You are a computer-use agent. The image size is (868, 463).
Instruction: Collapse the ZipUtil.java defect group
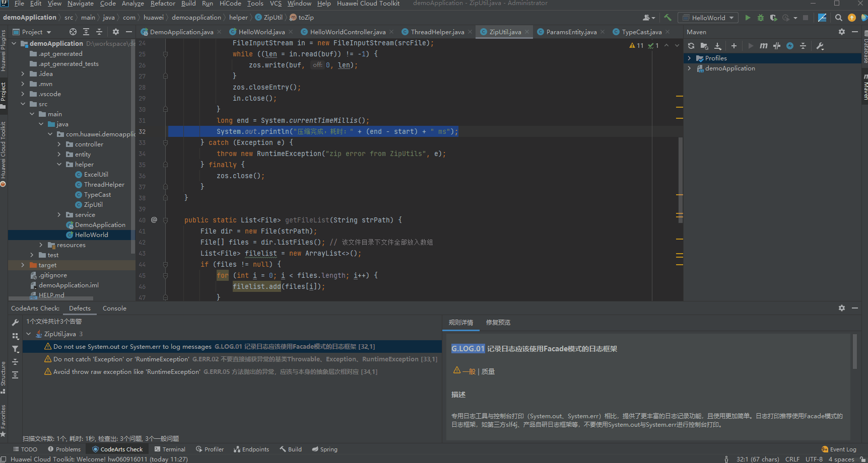pos(28,334)
